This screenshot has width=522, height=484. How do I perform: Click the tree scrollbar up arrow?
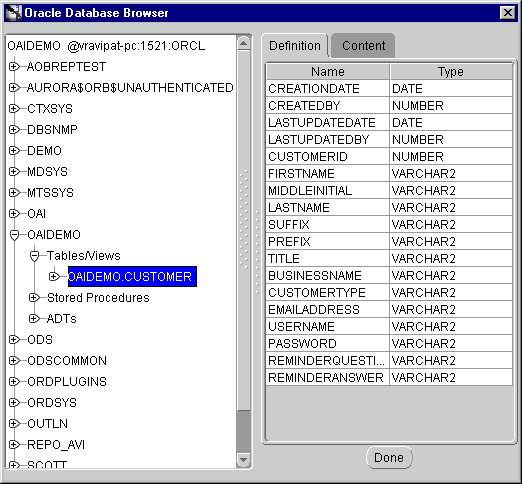(244, 43)
